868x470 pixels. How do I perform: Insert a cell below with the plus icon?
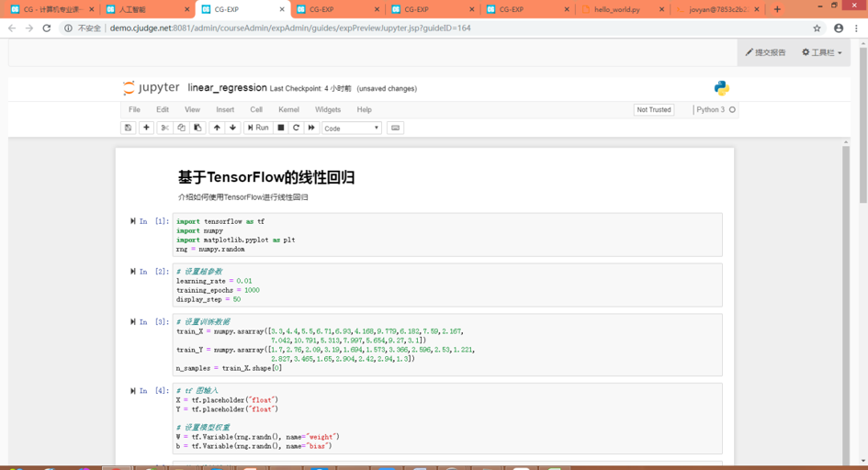click(x=146, y=128)
